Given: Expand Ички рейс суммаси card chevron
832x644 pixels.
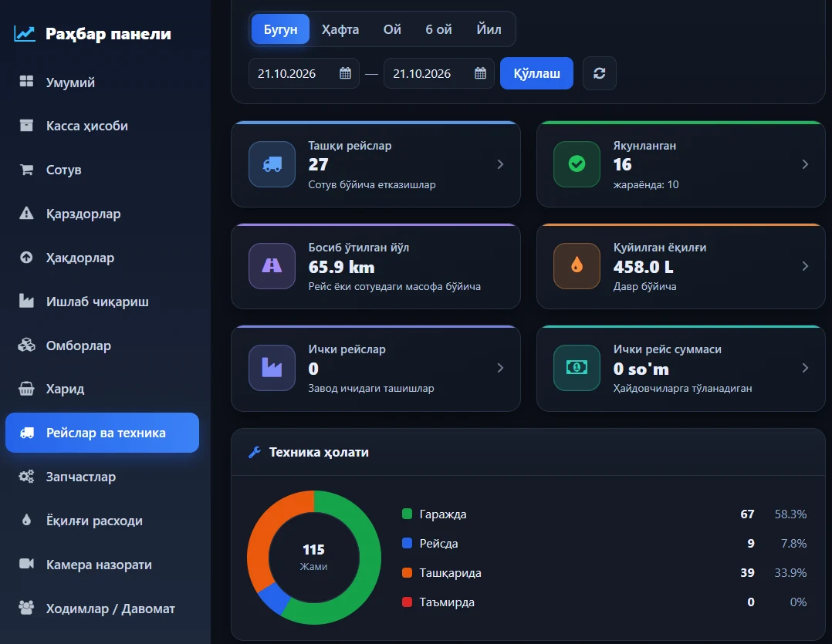Looking at the screenshot, I should (806, 368).
